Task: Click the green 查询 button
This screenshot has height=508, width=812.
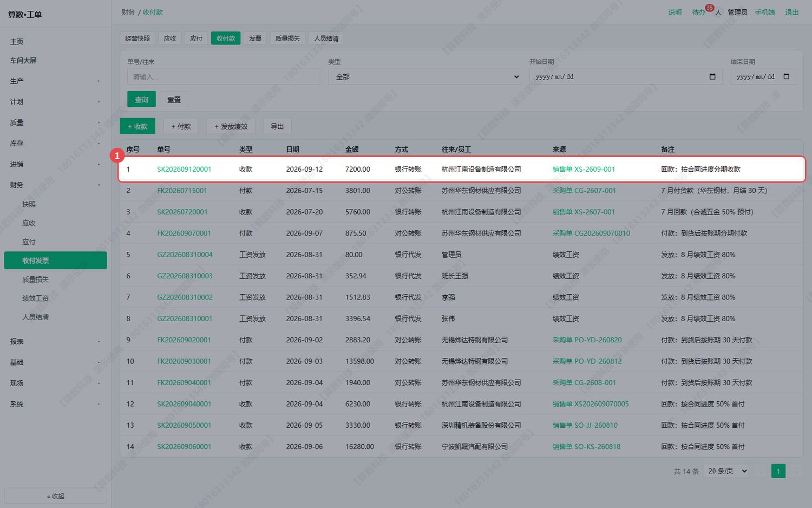Action: pos(142,100)
